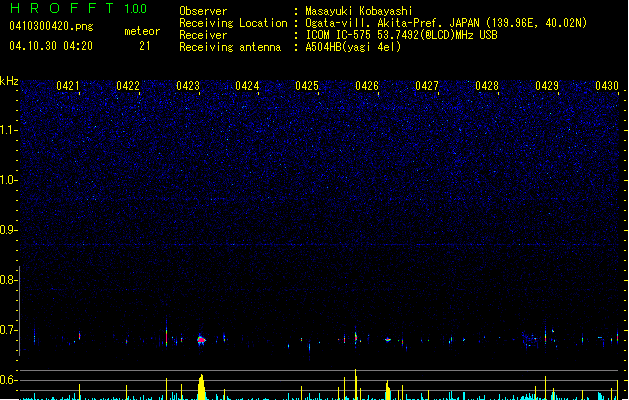Click the observer name Masayuki Kobayashi
629x400 pixels.
coord(359,11)
